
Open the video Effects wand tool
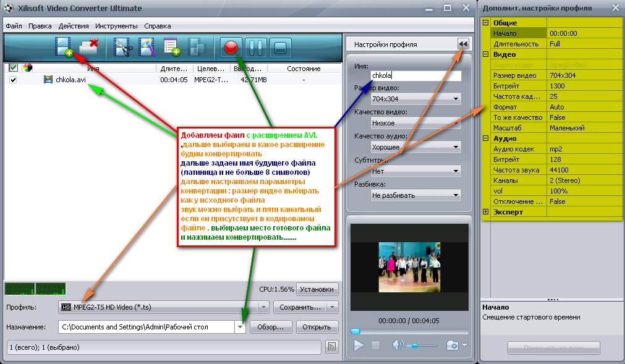tap(147, 47)
